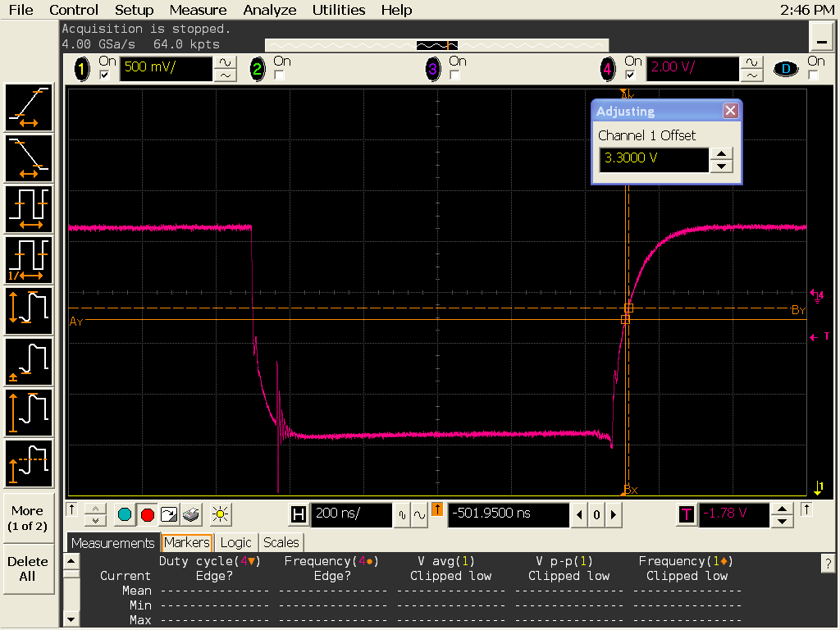
Task: Switch to the Measurements tab
Action: click(x=113, y=543)
